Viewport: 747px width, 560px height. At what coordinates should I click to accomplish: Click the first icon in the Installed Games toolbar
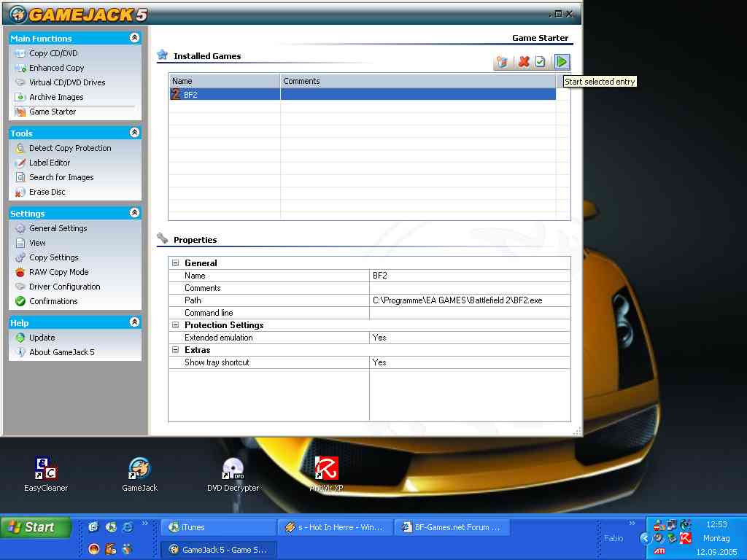502,62
